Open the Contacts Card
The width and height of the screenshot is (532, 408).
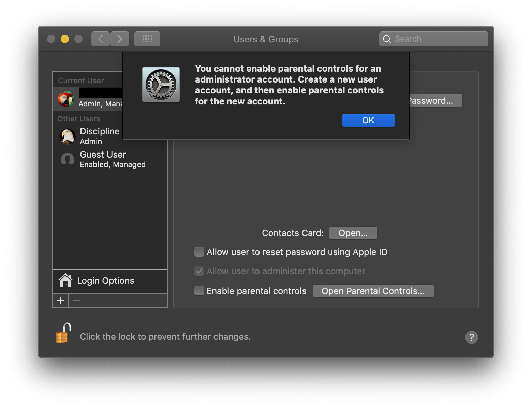353,233
